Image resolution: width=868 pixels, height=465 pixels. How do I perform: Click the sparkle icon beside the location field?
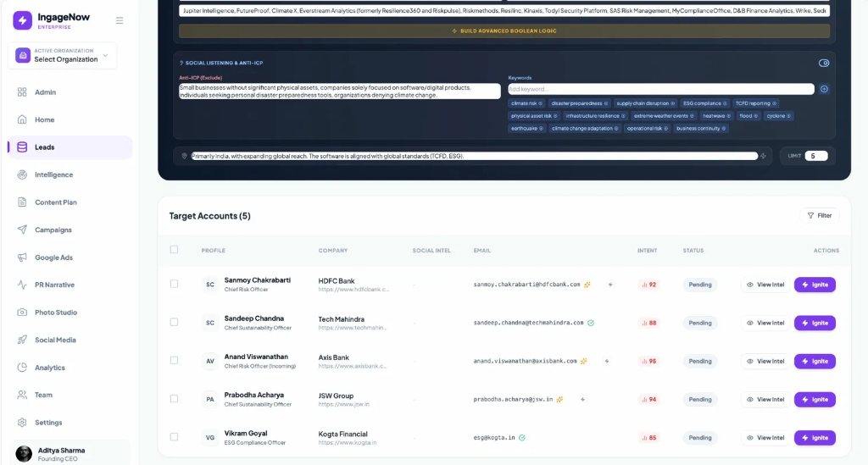point(763,156)
